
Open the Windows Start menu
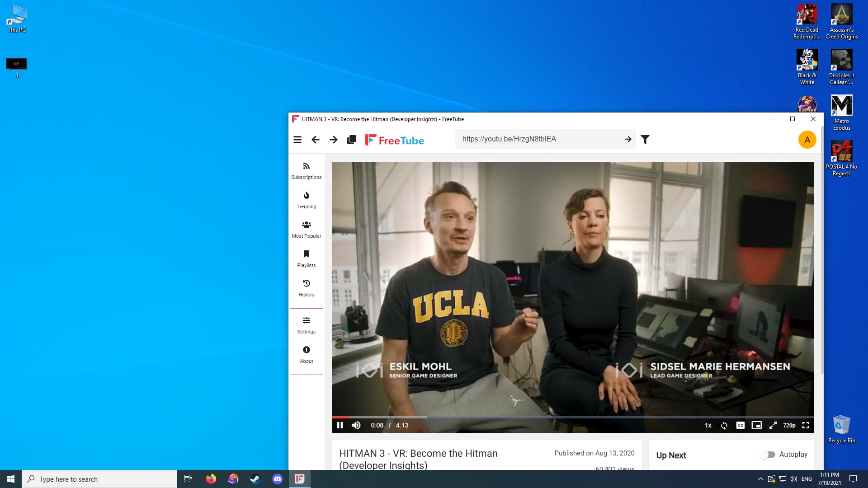click(11, 479)
